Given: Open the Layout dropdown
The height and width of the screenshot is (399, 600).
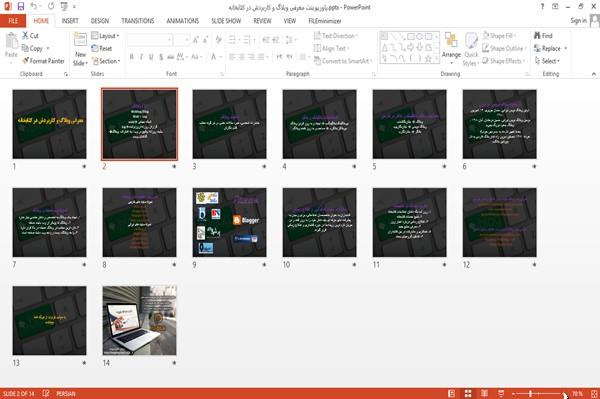Looking at the screenshot, I should pos(105,36).
